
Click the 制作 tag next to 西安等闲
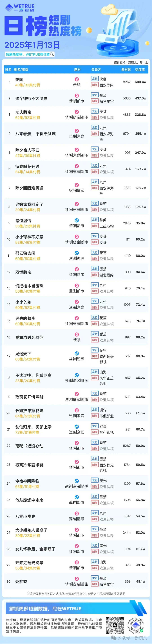click(95, 85)
